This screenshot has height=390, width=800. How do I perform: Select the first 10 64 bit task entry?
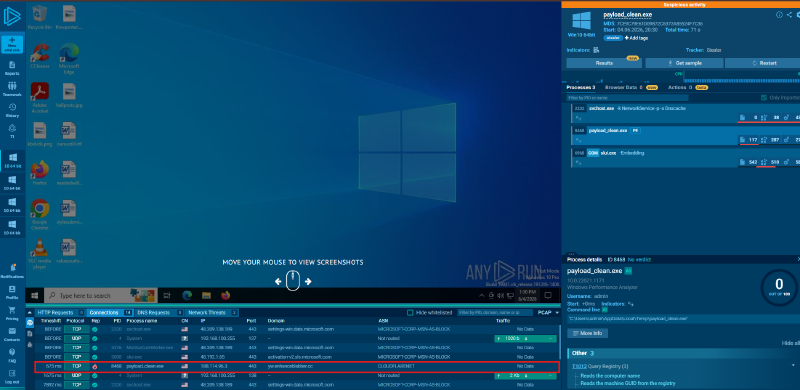(x=12, y=160)
